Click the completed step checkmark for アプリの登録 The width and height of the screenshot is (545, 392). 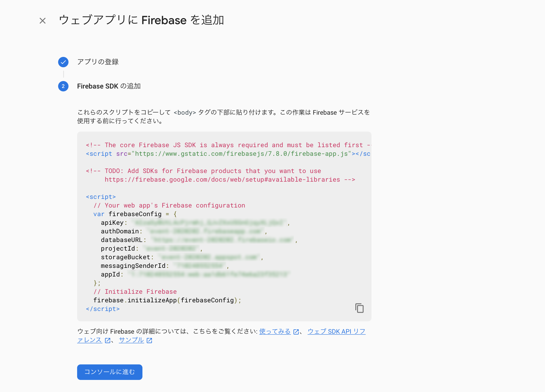tap(63, 62)
